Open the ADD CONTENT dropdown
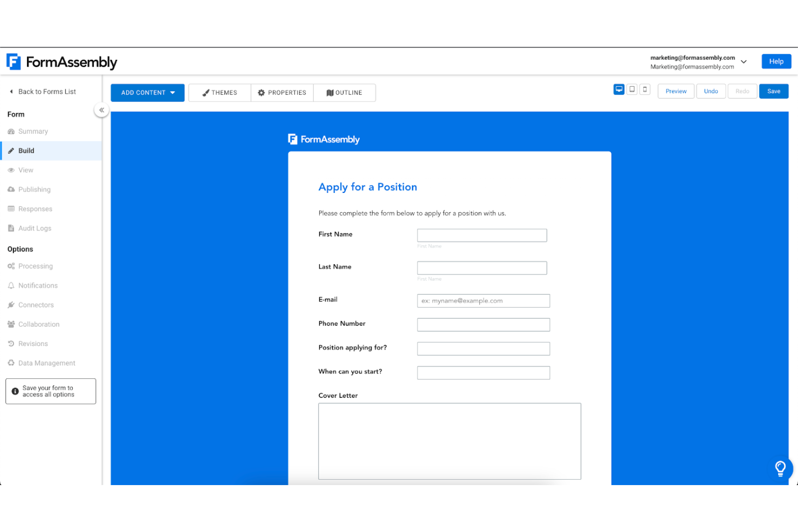This screenshot has width=798, height=532. coord(148,93)
